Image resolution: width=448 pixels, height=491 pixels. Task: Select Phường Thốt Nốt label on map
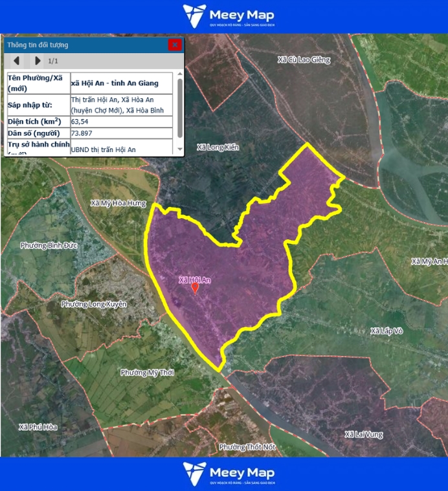[249, 447]
